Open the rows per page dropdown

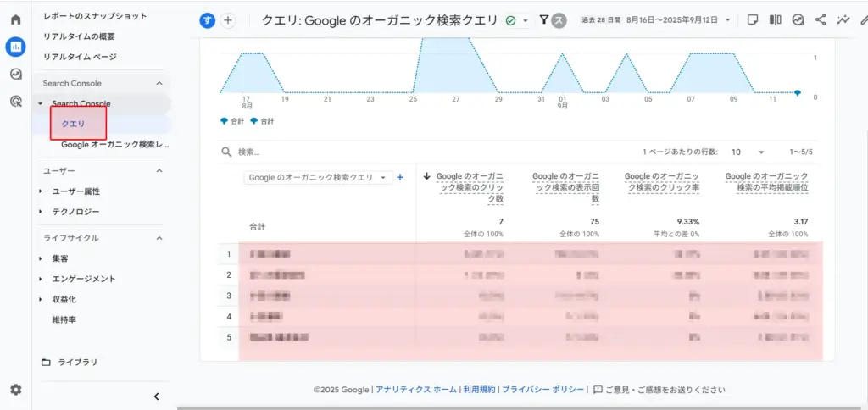click(x=748, y=152)
